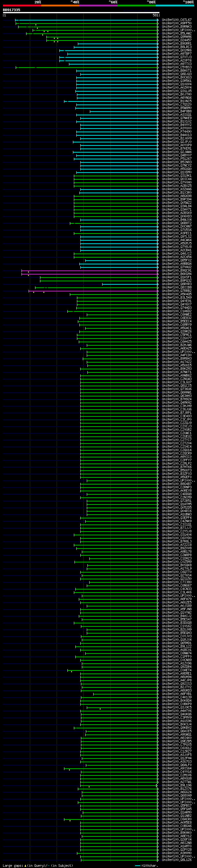
Task: Click the UniRef100_A9TBP7 label
Action: pyautogui.click(x=176, y=54)
